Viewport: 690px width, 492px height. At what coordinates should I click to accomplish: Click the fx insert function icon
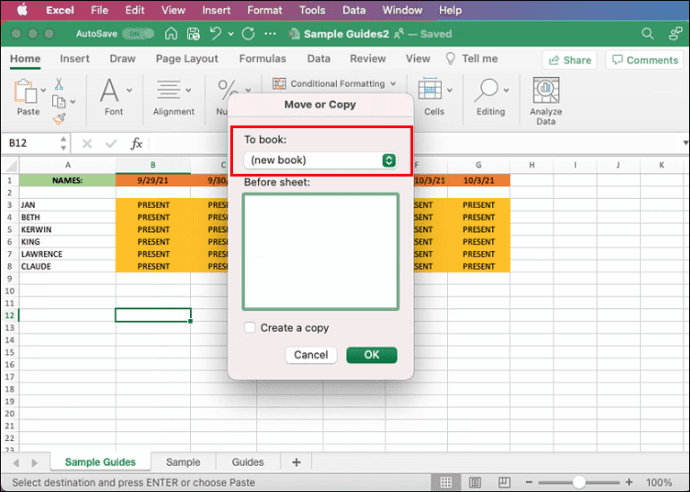click(x=136, y=143)
